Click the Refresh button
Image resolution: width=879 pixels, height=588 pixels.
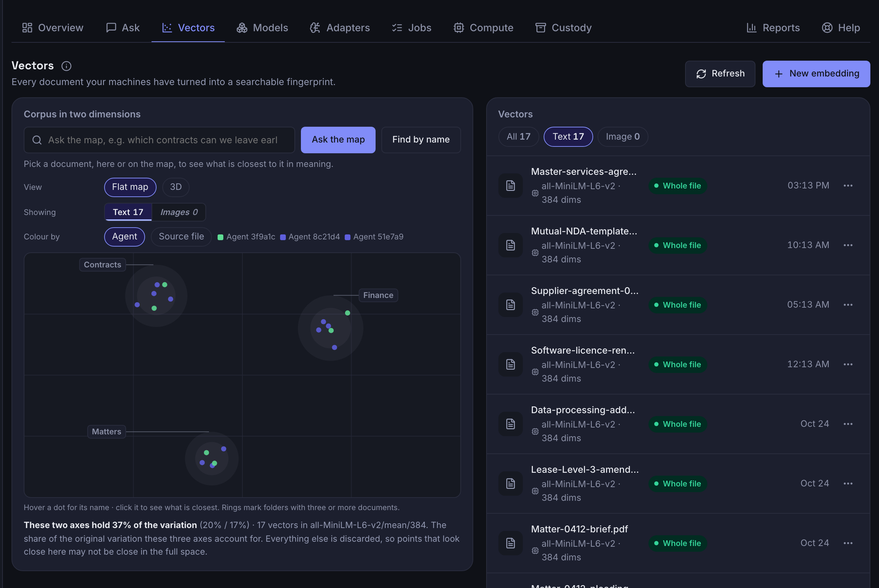[720, 74]
